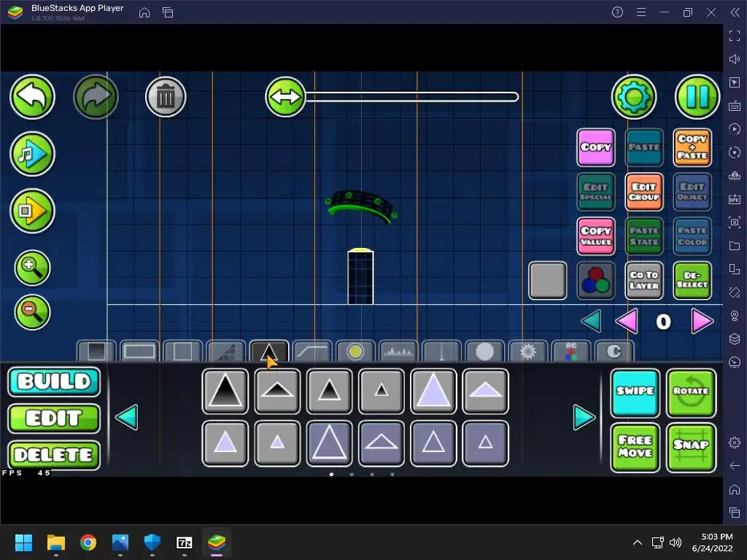Screen dimensions: 747x560
Task: Select the flat black half-spike tile
Action: 277,391
